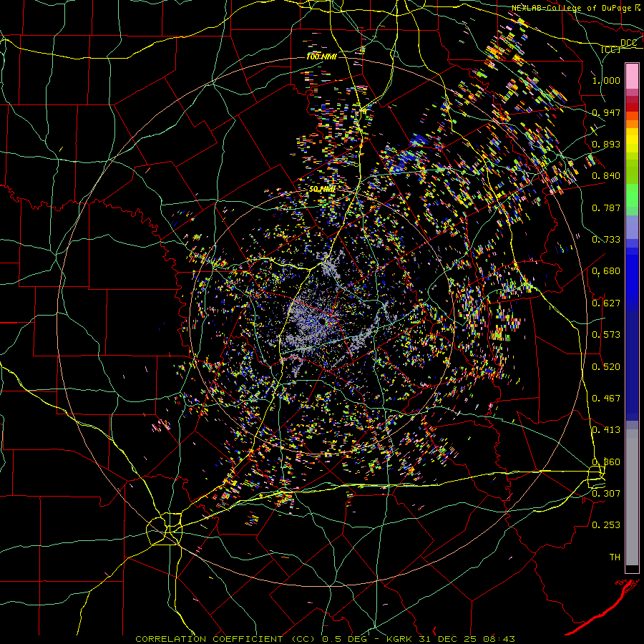Image resolution: width=644 pixels, height=644 pixels.
Task: Click the 0.947 scale value
Action: (x=606, y=112)
